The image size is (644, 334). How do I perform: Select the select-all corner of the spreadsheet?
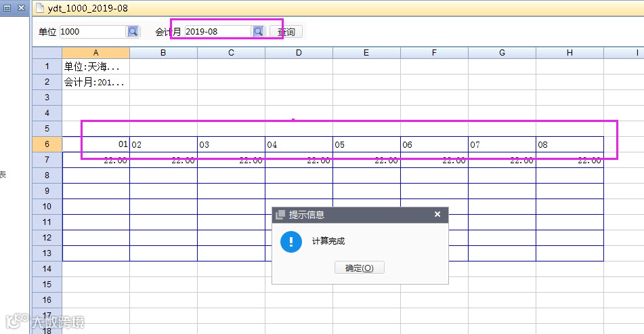click(x=47, y=53)
